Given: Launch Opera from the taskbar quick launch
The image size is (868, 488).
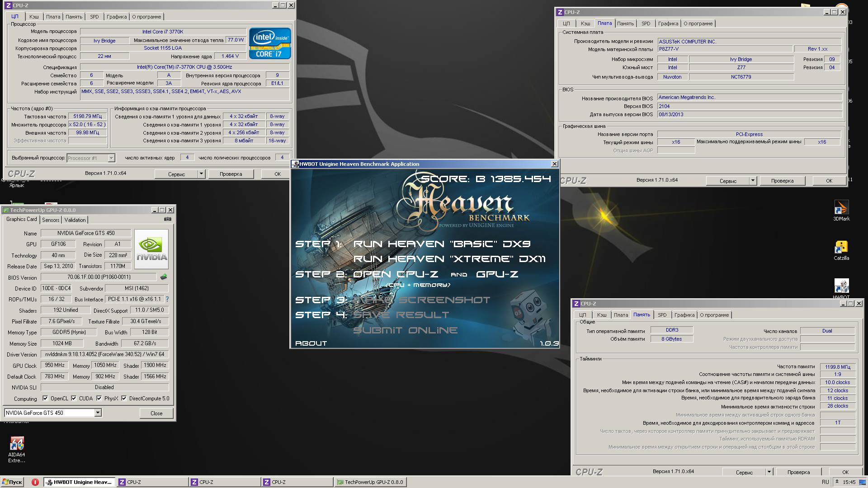Looking at the screenshot, I should coord(35,482).
